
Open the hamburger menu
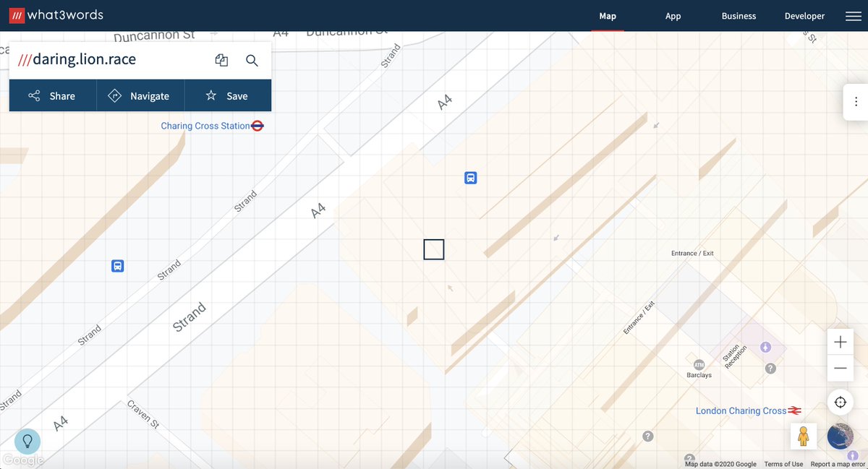pyautogui.click(x=853, y=16)
